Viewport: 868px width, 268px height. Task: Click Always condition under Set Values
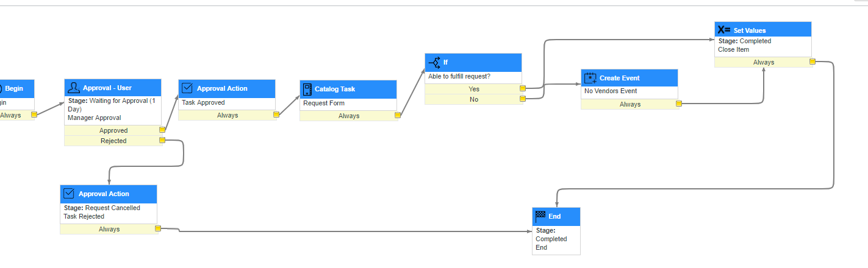pyautogui.click(x=764, y=62)
